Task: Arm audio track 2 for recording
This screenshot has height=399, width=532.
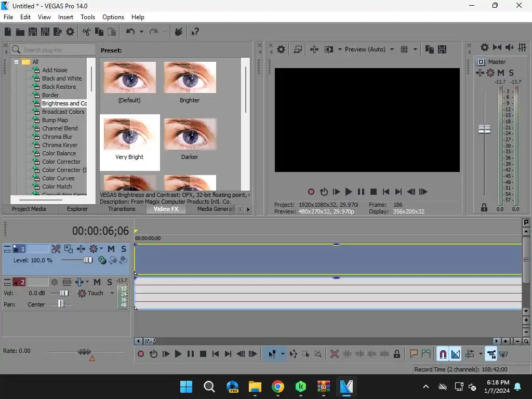Action: (54, 282)
